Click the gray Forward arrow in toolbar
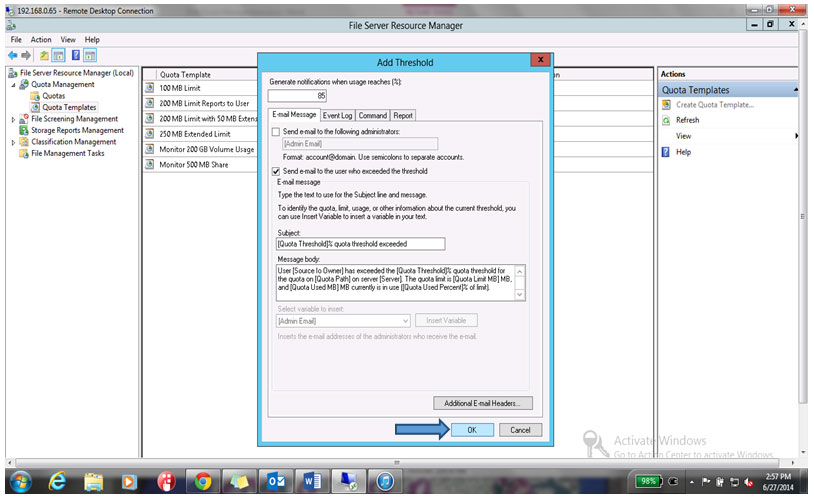 point(26,56)
